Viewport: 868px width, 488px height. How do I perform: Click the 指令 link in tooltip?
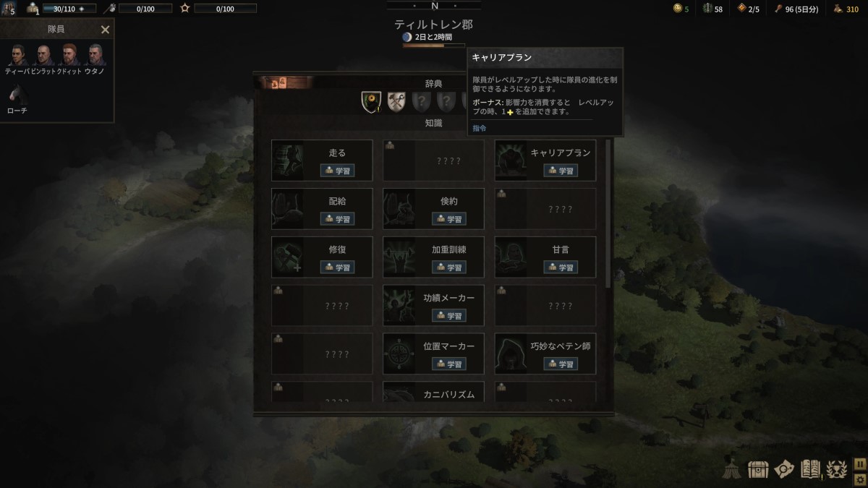click(x=480, y=128)
